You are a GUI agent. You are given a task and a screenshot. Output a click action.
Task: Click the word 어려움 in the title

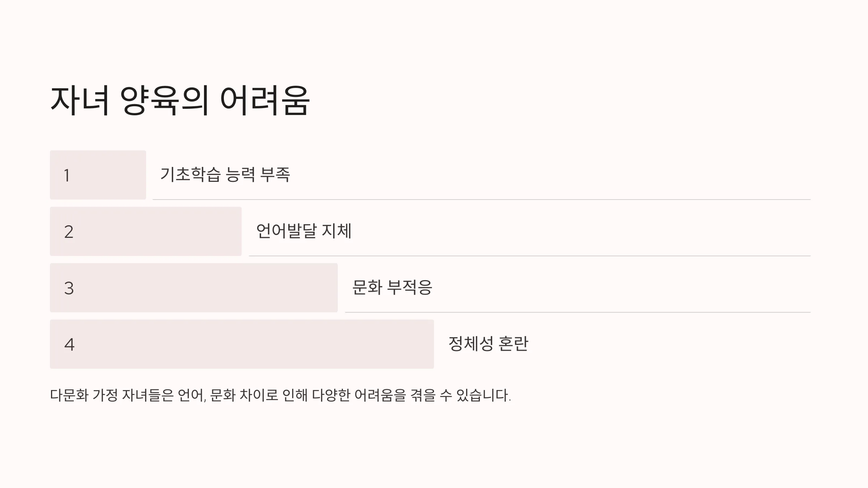tap(265, 100)
